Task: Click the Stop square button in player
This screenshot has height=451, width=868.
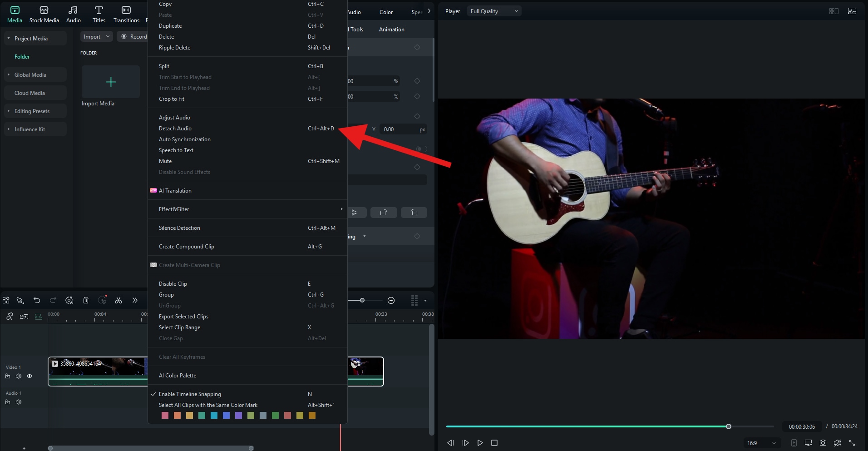Action: pyautogui.click(x=494, y=443)
